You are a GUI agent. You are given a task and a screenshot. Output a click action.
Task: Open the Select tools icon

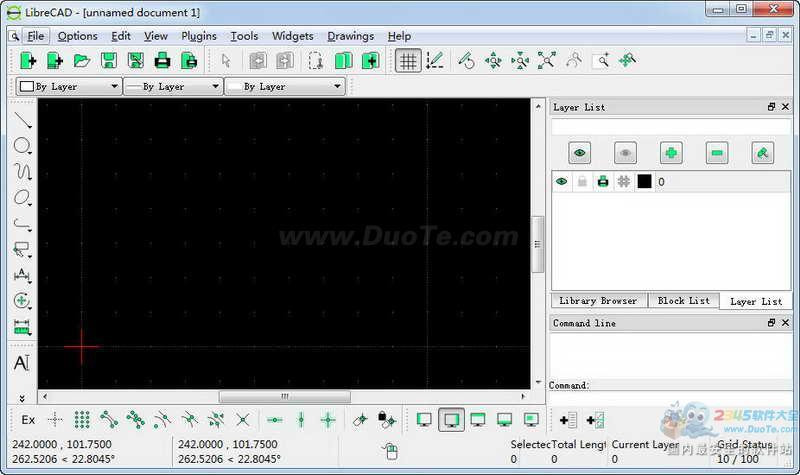click(22, 249)
